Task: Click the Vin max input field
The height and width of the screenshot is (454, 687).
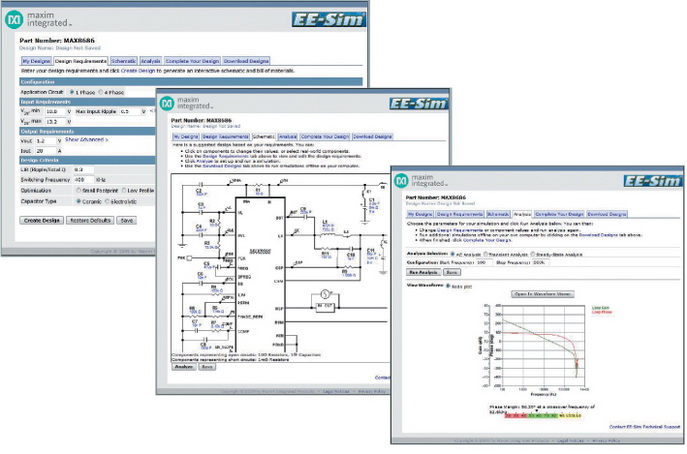Action: [55, 121]
